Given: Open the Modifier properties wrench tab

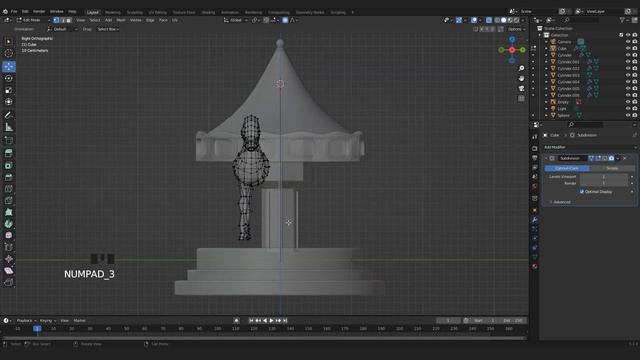Looking at the screenshot, I should pyautogui.click(x=535, y=220).
